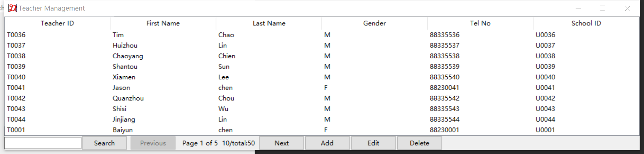Select row T0036
The image size is (644, 154).
(322, 35)
